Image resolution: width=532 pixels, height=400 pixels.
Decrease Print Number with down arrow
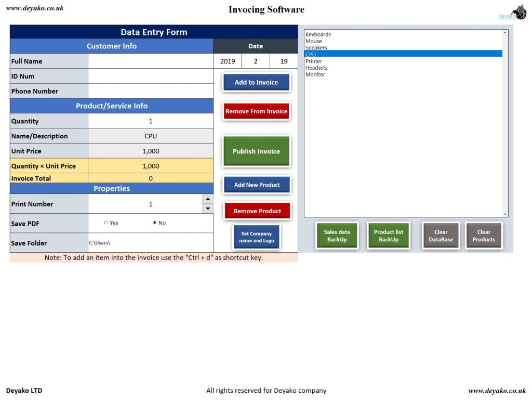coord(208,208)
